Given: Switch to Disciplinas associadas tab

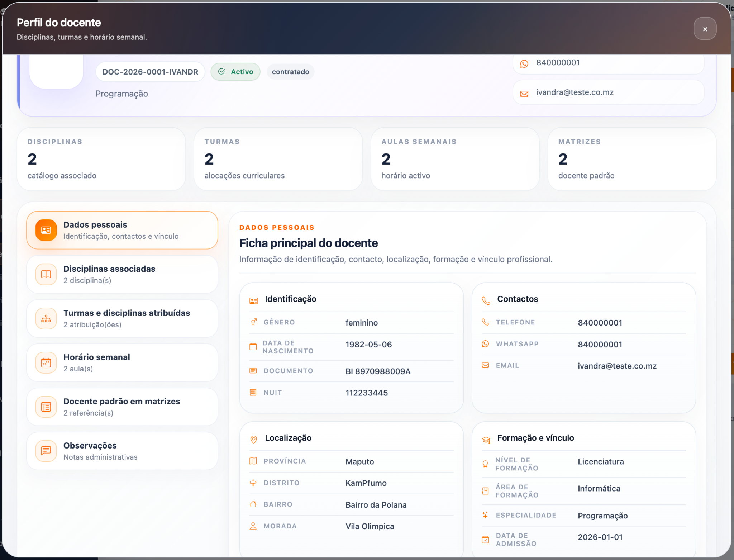Looking at the screenshot, I should point(122,274).
